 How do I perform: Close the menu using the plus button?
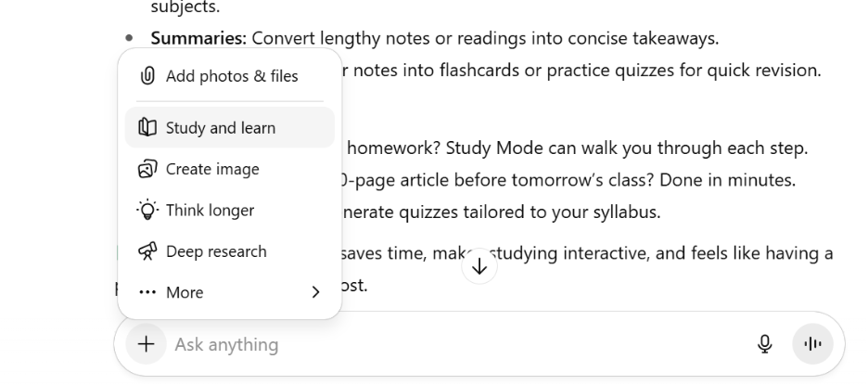point(147,344)
